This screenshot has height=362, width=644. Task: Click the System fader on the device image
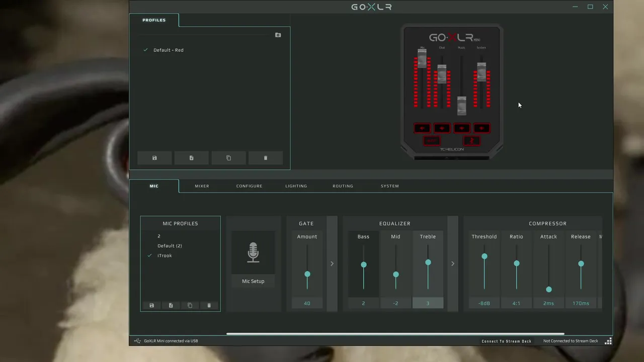pyautogui.click(x=481, y=72)
